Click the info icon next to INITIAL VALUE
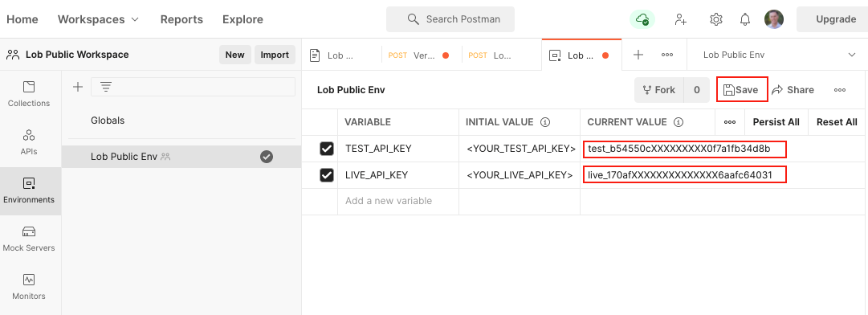This screenshot has height=315, width=868. pyautogui.click(x=544, y=122)
